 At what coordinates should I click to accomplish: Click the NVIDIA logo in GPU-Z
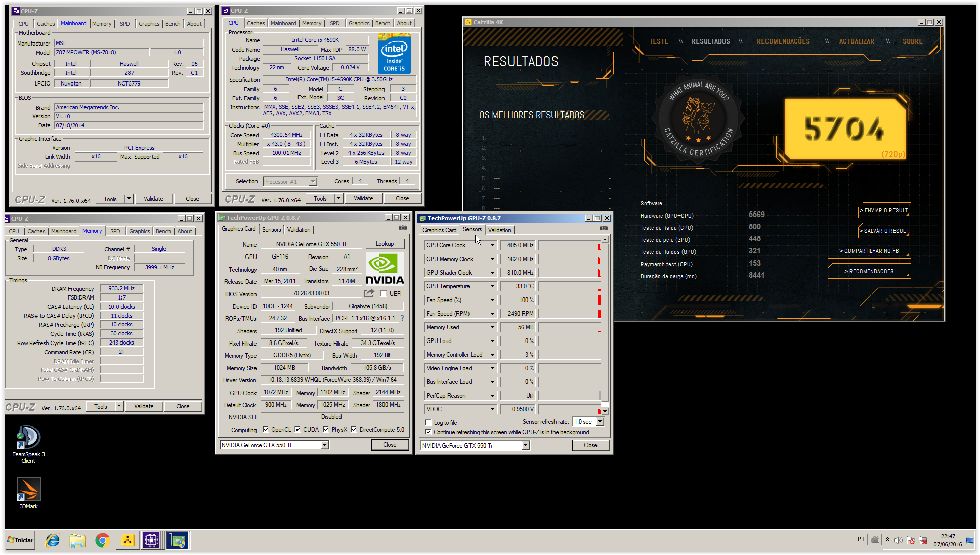385,269
